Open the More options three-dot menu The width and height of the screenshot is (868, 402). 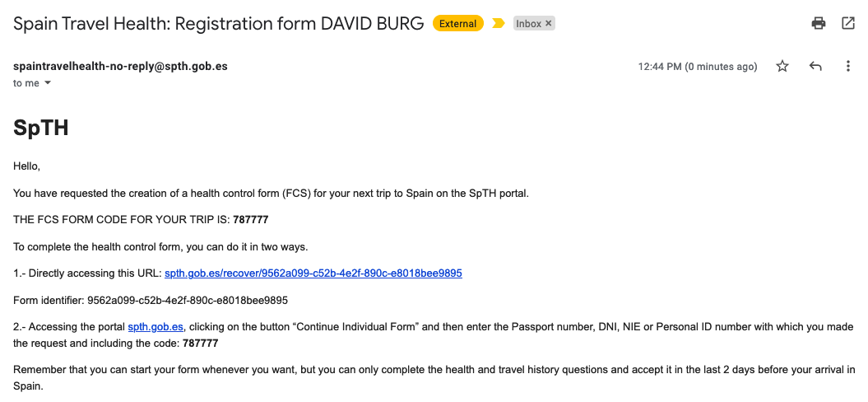point(848,67)
